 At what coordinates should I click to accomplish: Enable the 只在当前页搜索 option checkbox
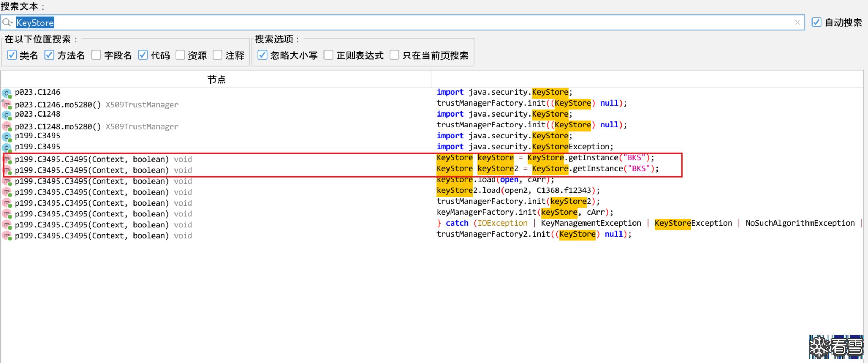click(394, 55)
